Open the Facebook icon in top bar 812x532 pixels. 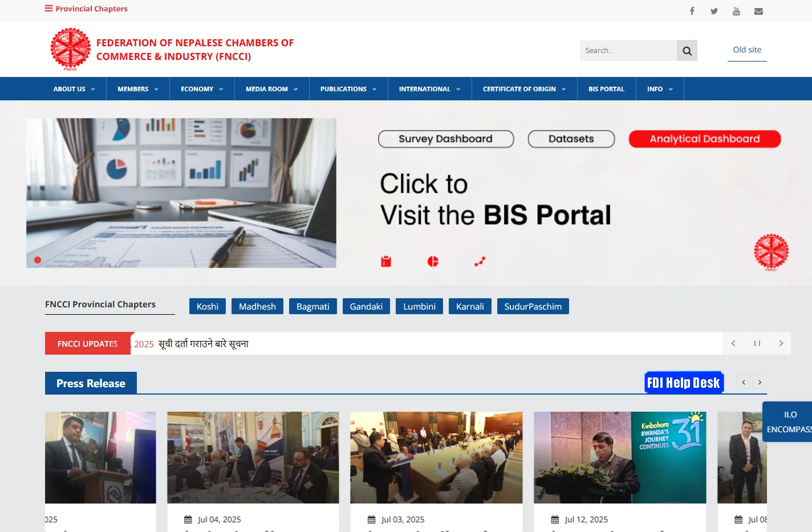[692, 11]
